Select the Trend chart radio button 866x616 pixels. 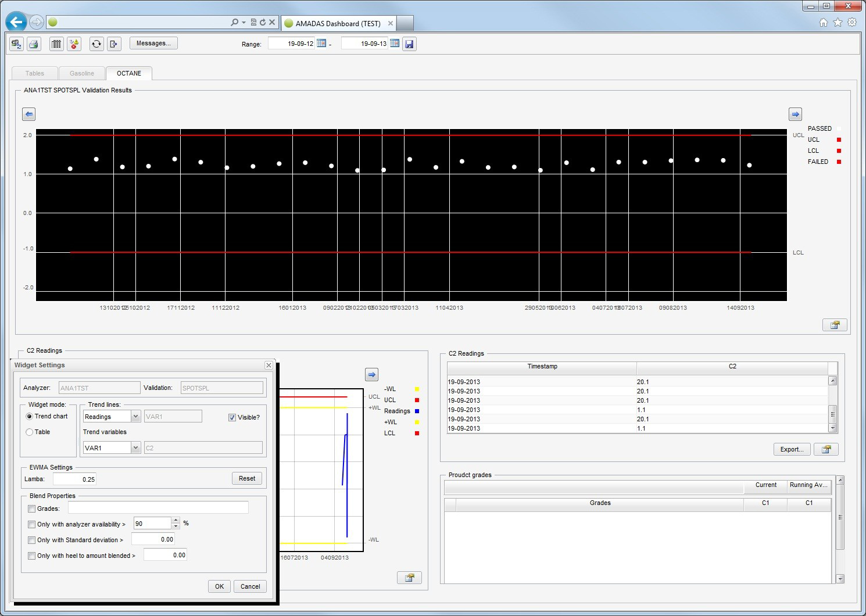click(28, 416)
